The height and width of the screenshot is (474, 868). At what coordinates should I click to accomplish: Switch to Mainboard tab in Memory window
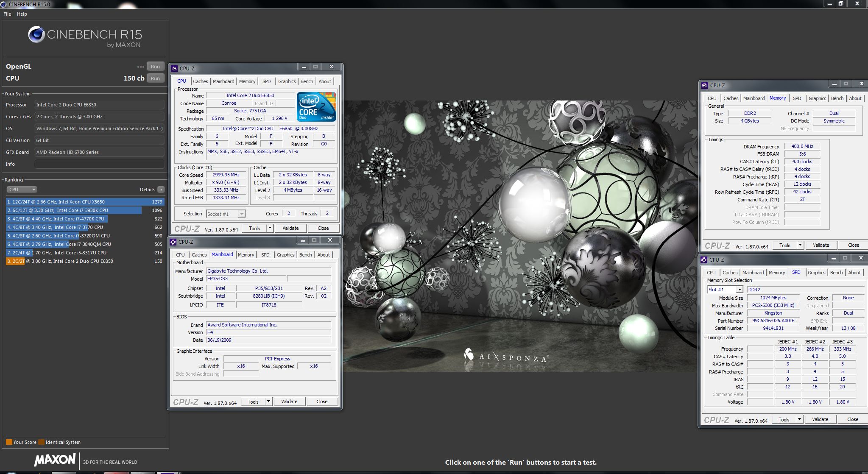coord(754,98)
